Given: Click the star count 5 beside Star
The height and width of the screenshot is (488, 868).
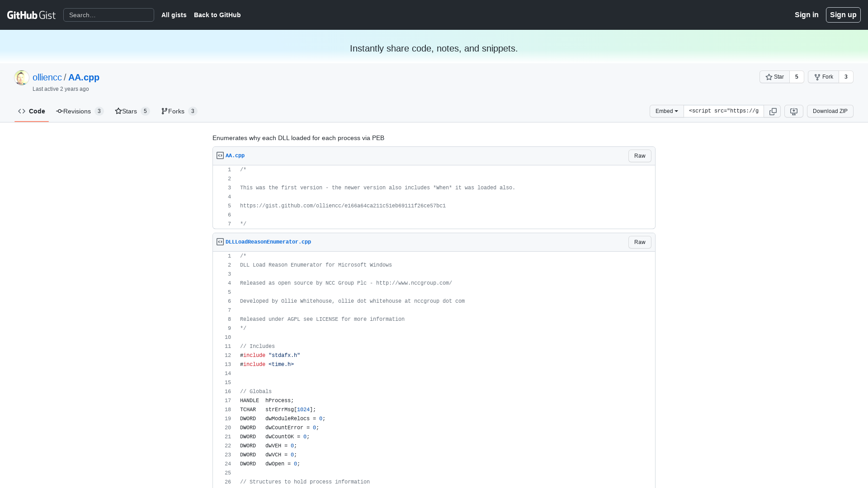Looking at the screenshot, I should click(x=797, y=77).
